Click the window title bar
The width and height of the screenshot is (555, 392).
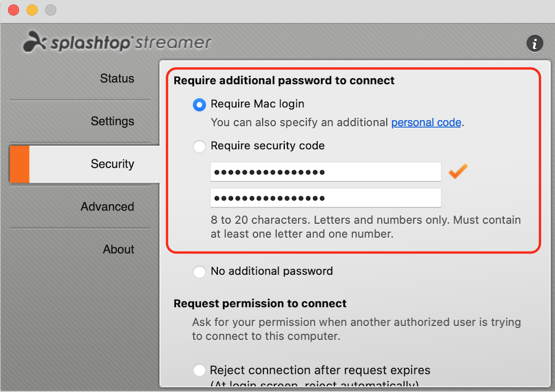(277, 9)
